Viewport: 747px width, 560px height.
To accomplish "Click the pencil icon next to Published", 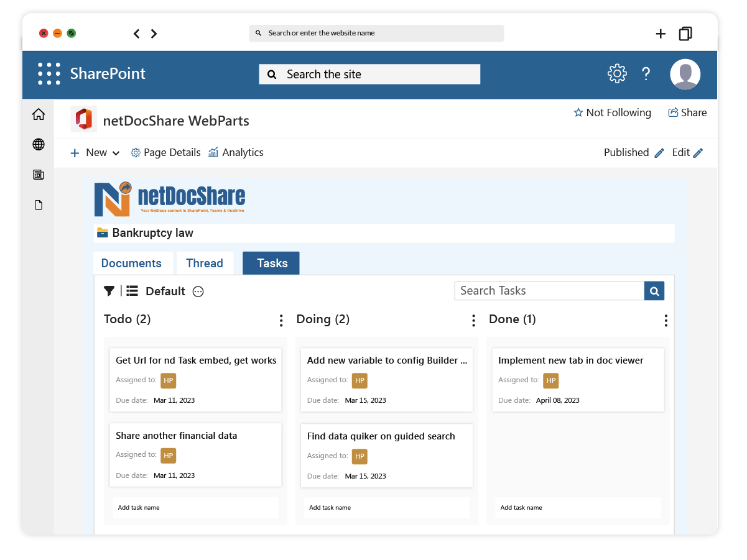I will (x=659, y=153).
